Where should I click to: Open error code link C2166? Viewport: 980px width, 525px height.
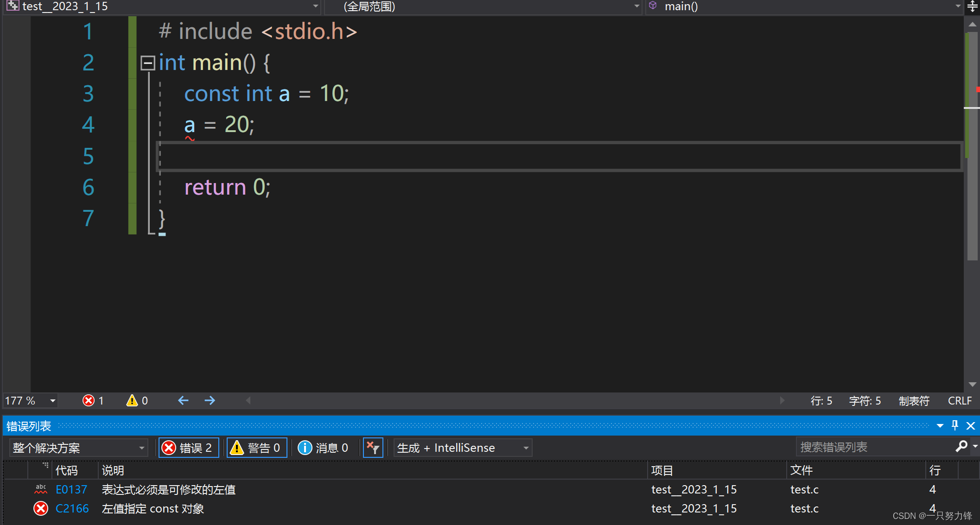[x=72, y=508]
